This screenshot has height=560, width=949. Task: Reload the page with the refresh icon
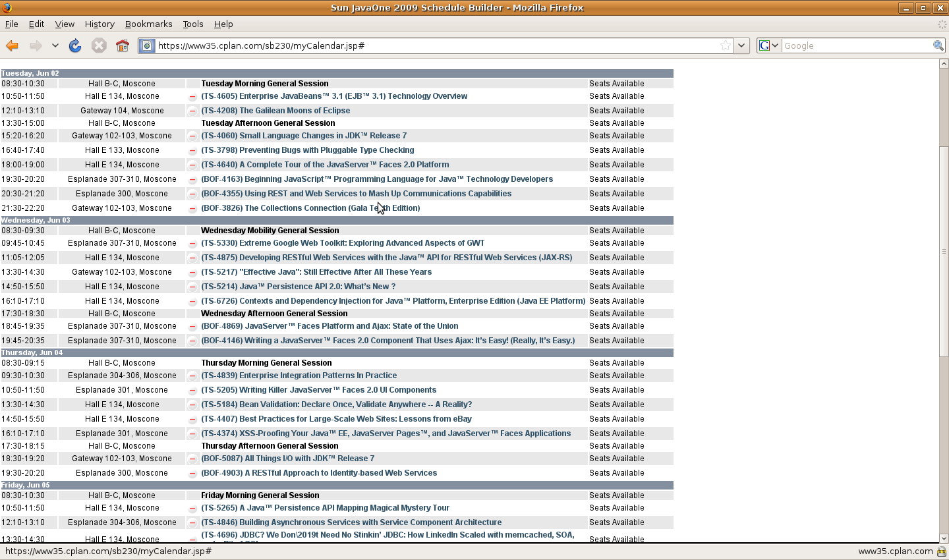[75, 45]
